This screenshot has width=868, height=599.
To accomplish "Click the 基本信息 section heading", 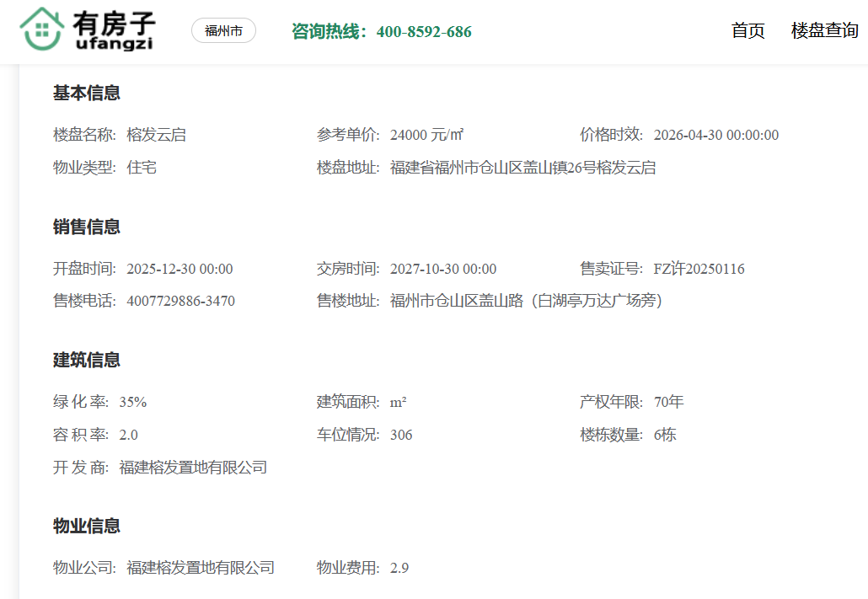I will [86, 93].
